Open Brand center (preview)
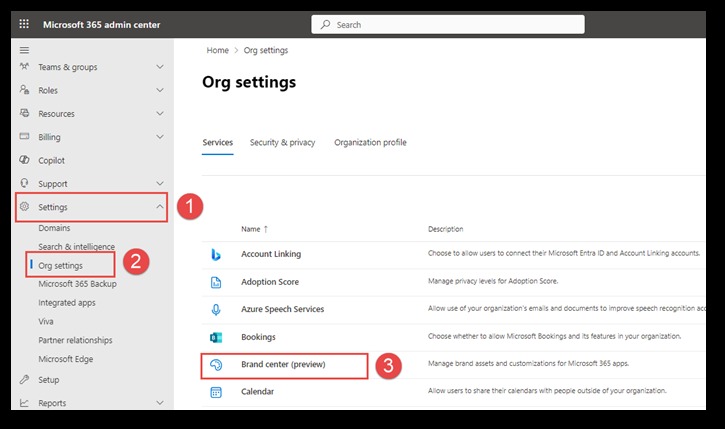Image resolution: width=725 pixels, height=429 pixels. [283, 364]
